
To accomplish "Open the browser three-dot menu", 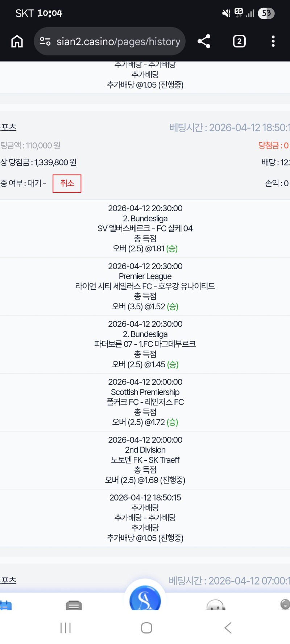I will 273,41.
